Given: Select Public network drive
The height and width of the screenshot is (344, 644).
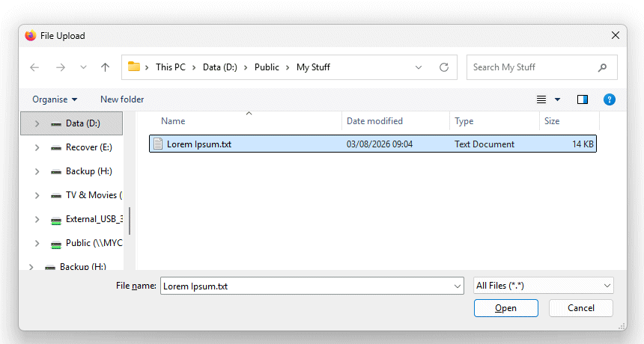Looking at the screenshot, I should 94,243.
